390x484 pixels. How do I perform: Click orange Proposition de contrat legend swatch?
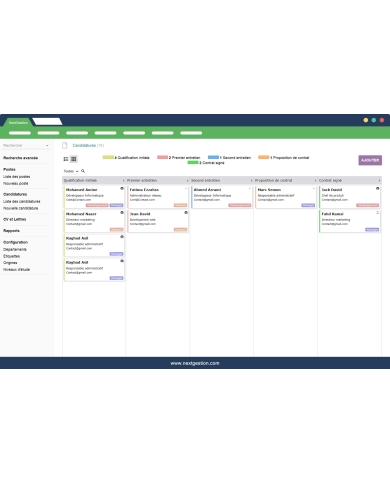263,157
